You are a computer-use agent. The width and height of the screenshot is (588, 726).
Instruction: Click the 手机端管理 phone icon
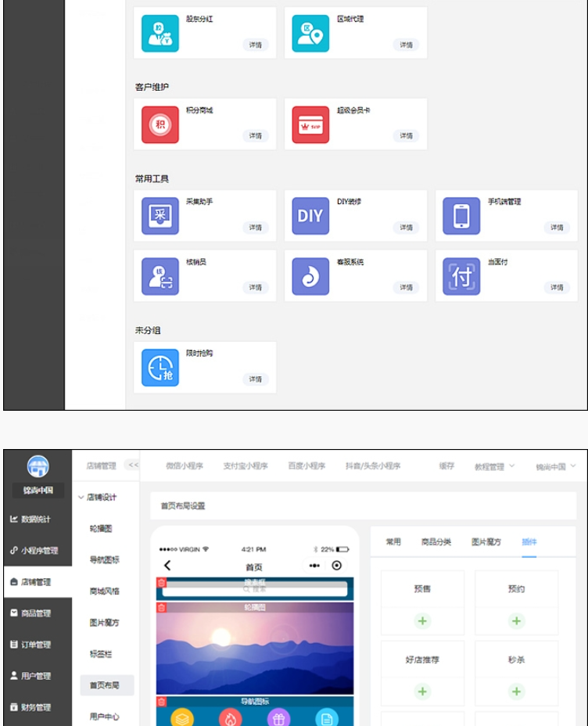click(x=461, y=216)
